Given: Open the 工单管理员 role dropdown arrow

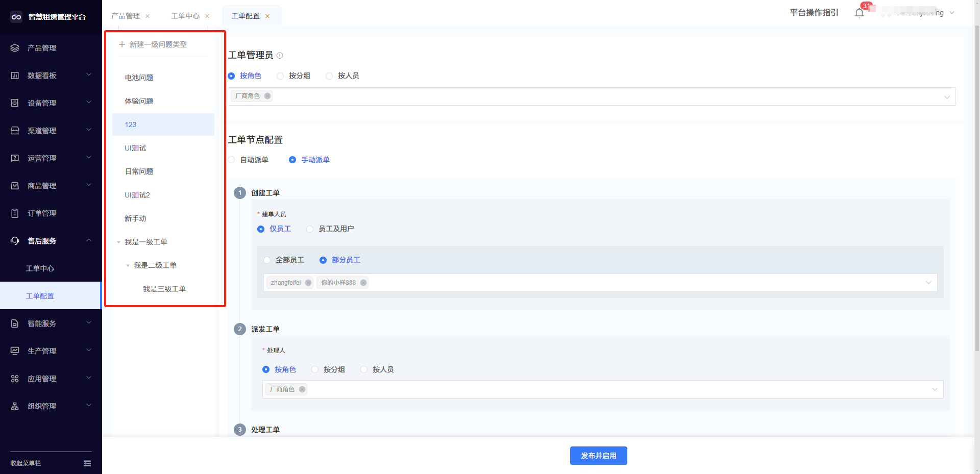Looking at the screenshot, I should pyautogui.click(x=947, y=97).
